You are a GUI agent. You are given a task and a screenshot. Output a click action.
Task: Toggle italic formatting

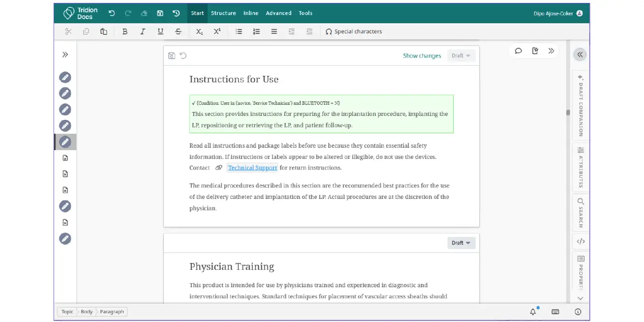(x=142, y=31)
